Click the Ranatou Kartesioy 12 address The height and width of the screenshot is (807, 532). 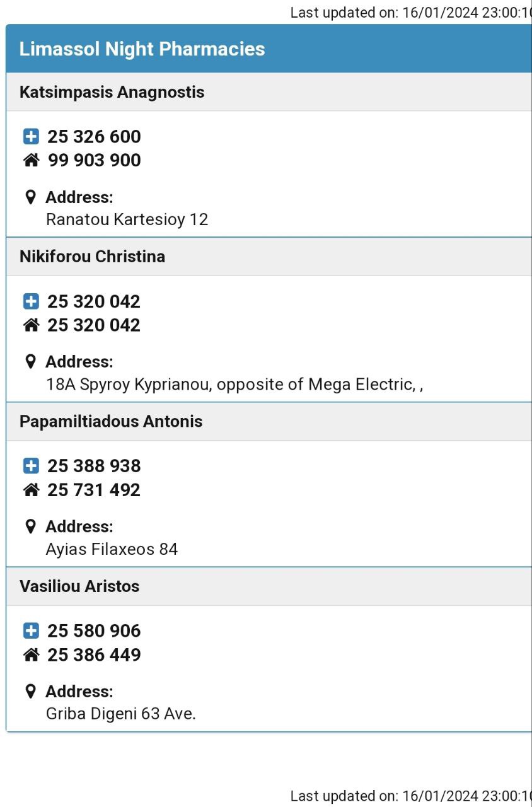pos(127,219)
